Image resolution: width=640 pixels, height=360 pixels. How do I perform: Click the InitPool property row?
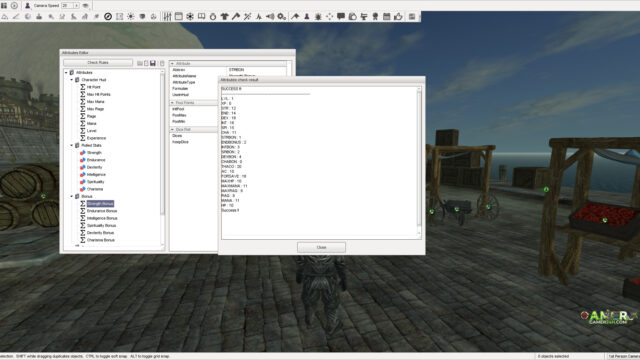(194, 109)
